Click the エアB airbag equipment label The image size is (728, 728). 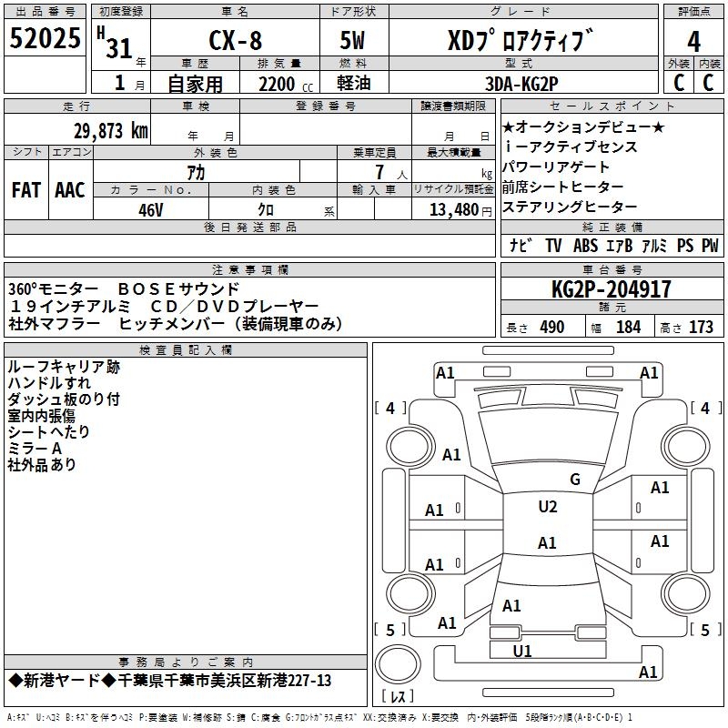coord(620,245)
